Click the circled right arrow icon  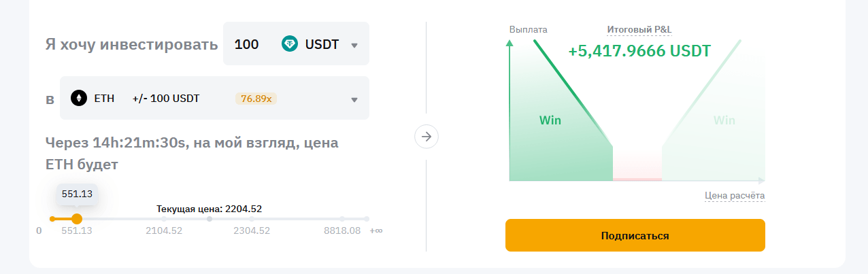pyautogui.click(x=427, y=137)
